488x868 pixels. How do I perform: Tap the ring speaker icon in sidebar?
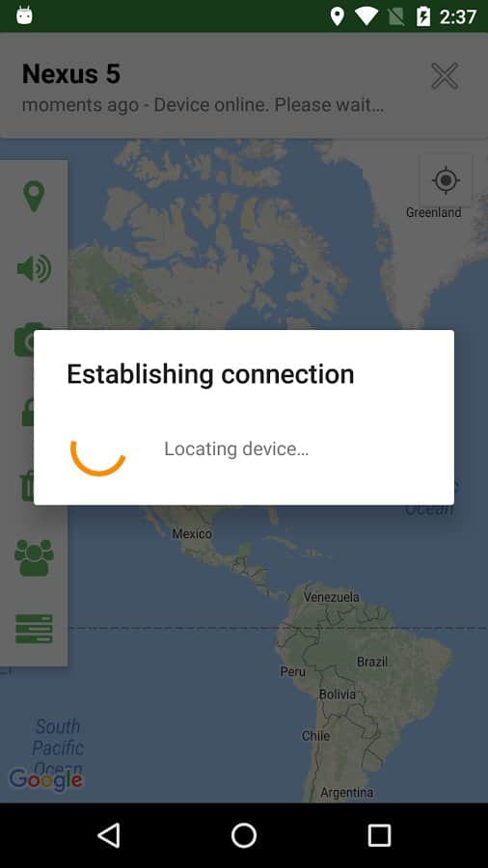34,269
